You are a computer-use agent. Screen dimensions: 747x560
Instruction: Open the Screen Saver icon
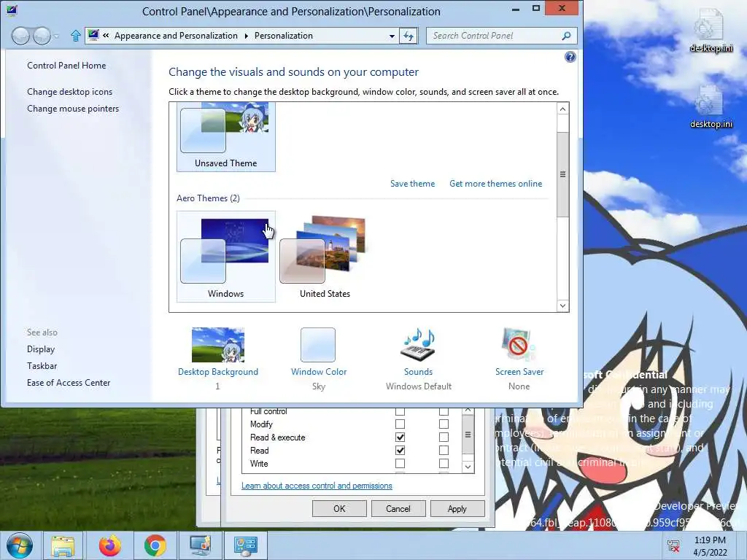point(519,345)
